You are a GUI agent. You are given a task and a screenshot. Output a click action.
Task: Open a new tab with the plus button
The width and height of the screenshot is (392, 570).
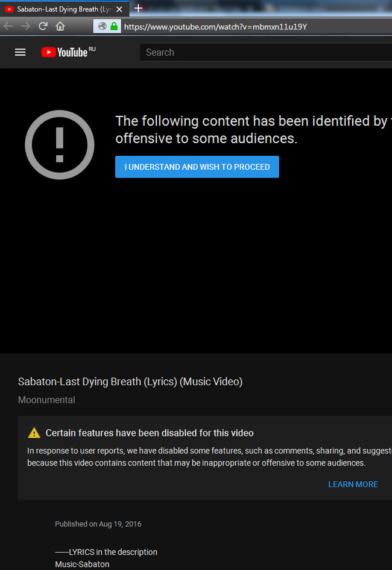click(138, 8)
